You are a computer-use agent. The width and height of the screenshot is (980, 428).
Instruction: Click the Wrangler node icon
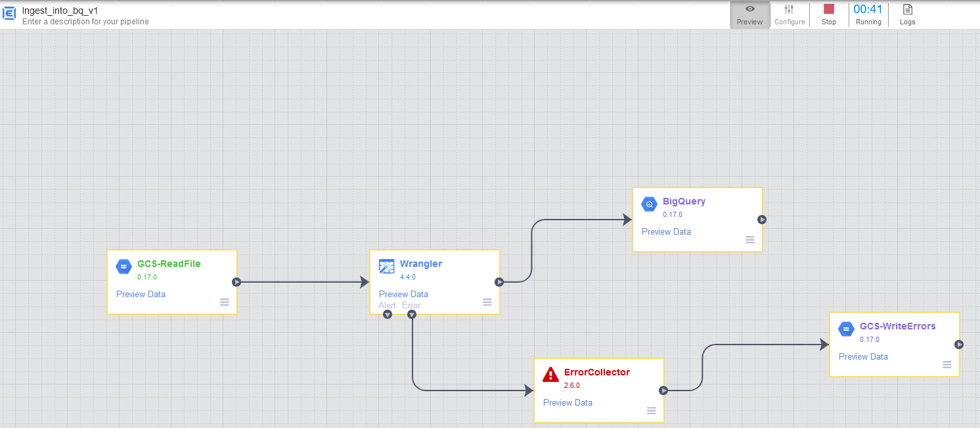pyautogui.click(x=386, y=266)
